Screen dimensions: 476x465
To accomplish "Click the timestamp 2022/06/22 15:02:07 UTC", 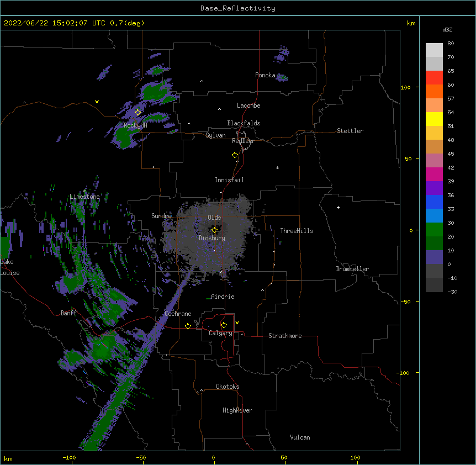I will coord(55,23).
